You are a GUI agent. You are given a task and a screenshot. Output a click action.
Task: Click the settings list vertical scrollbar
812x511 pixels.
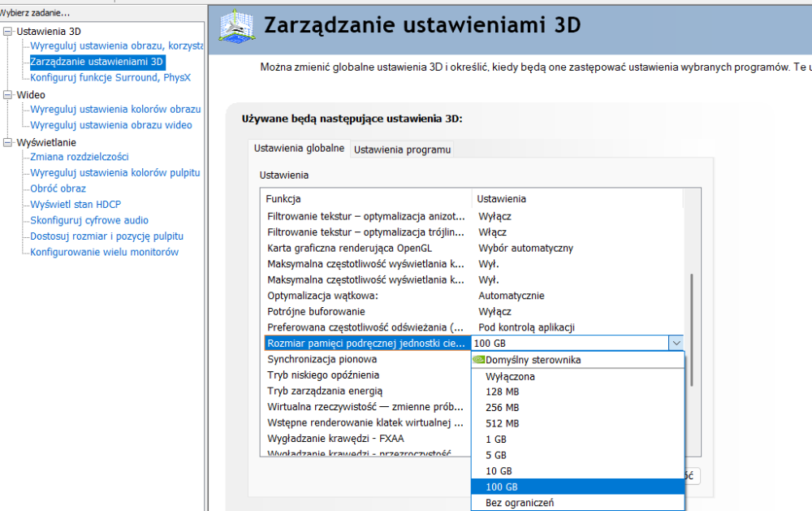pyautogui.click(x=691, y=325)
